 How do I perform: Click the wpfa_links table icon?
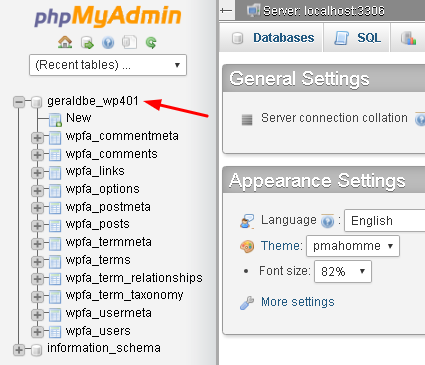coord(55,173)
